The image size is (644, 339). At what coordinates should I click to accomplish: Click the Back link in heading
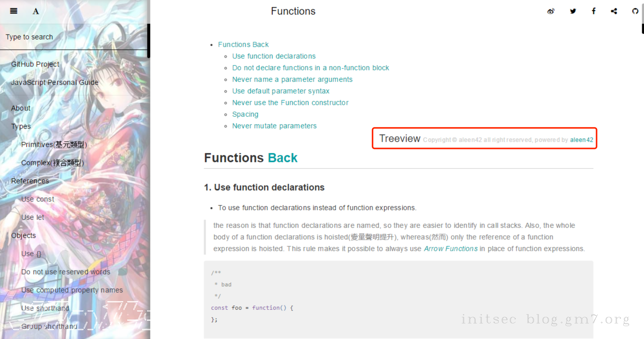283,158
